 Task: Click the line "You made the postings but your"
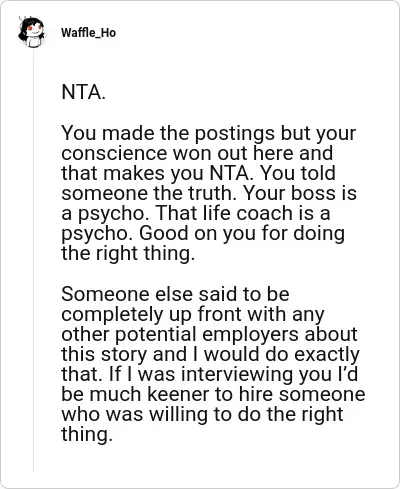[209, 133]
